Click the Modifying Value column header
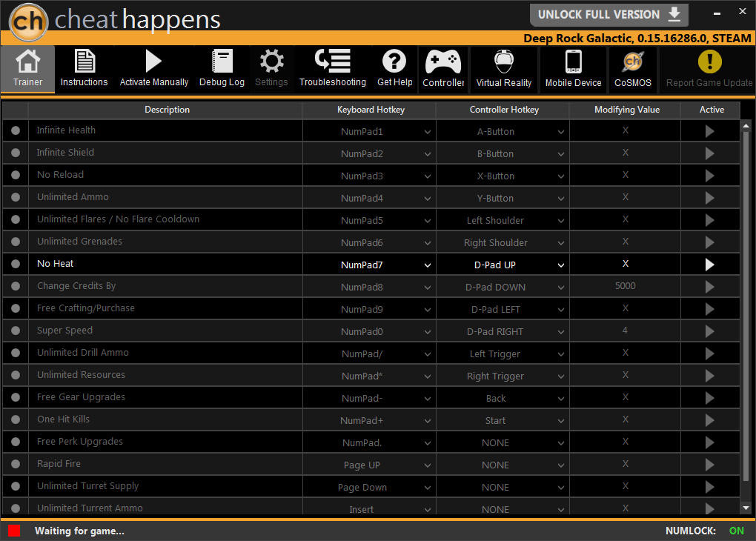 626,110
